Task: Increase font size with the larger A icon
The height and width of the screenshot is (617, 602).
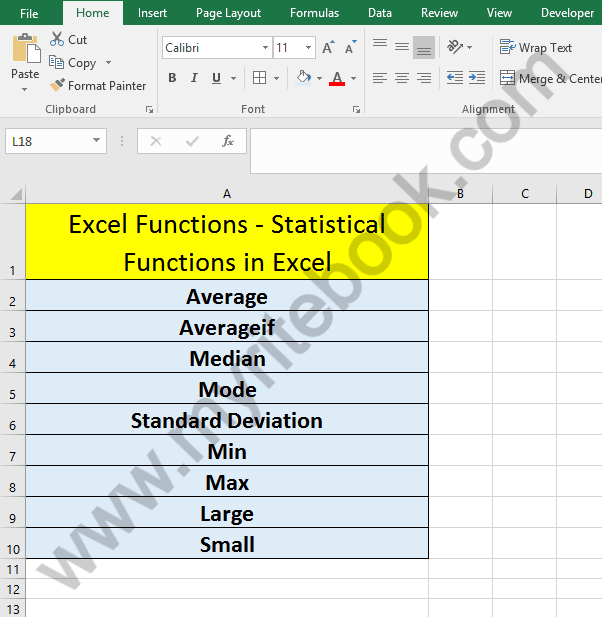Action: pyautogui.click(x=328, y=48)
